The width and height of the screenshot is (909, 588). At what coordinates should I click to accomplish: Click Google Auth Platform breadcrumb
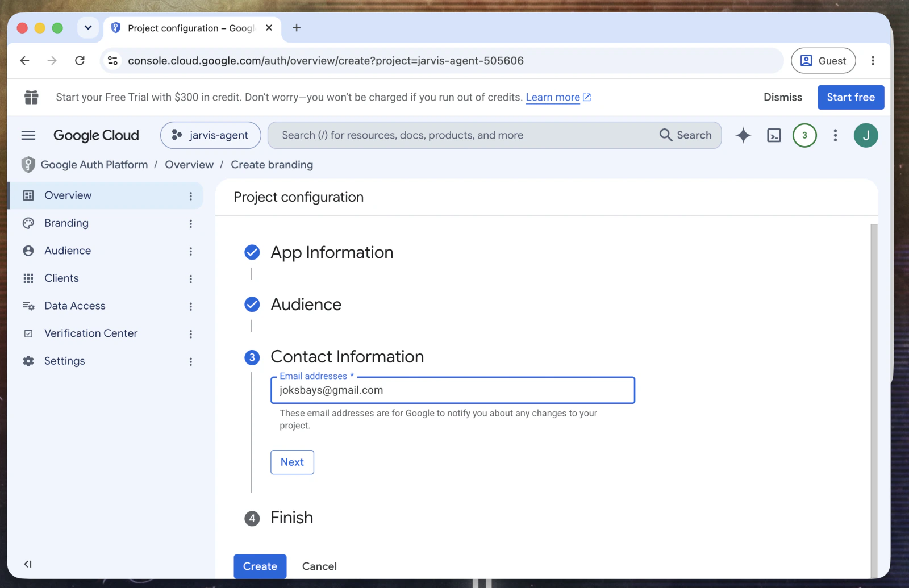[x=94, y=165]
